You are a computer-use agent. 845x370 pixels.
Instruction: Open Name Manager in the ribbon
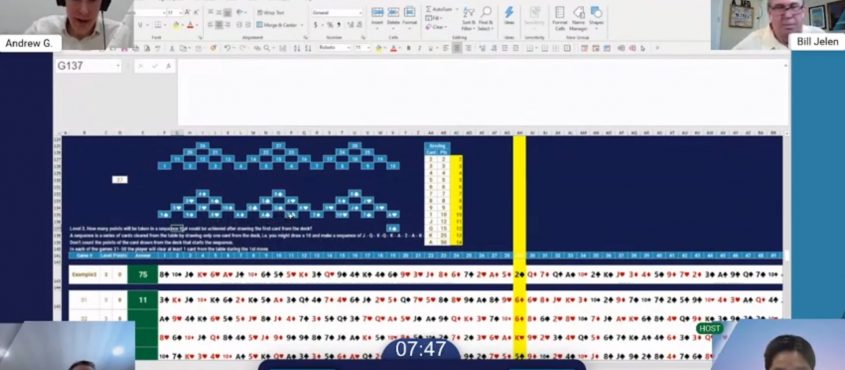(578, 18)
